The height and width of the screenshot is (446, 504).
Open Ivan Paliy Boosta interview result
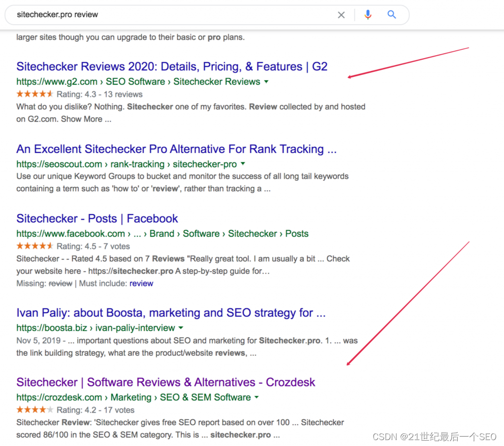(171, 313)
